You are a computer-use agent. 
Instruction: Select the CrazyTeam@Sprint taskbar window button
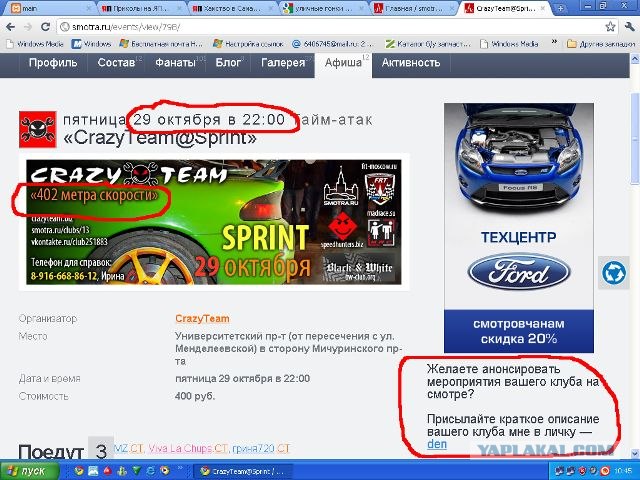click(x=243, y=471)
